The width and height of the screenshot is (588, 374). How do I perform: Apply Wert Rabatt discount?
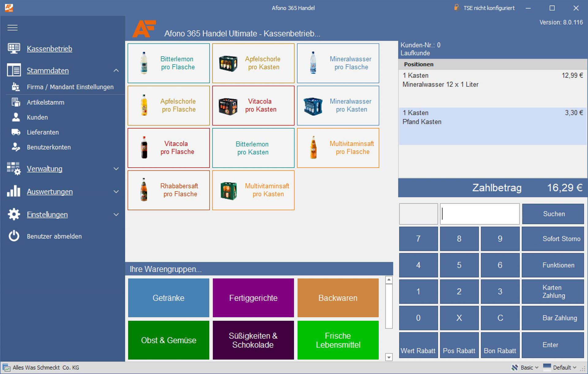[418, 345]
